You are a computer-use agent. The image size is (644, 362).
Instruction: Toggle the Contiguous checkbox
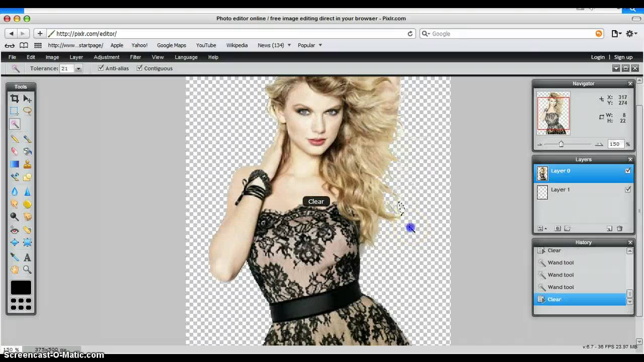point(139,68)
